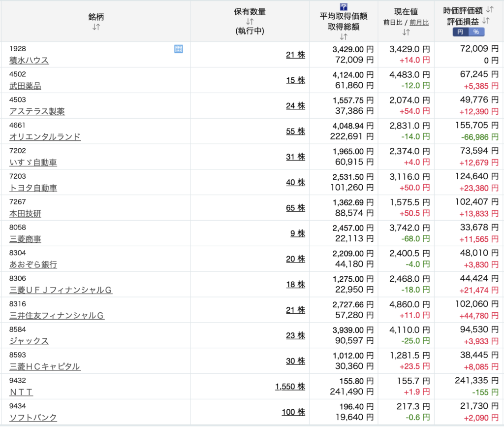This screenshot has height=427, width=504.
Task: Open 三菱UFJフィナンシャルG details
Action: pos(61,290)
